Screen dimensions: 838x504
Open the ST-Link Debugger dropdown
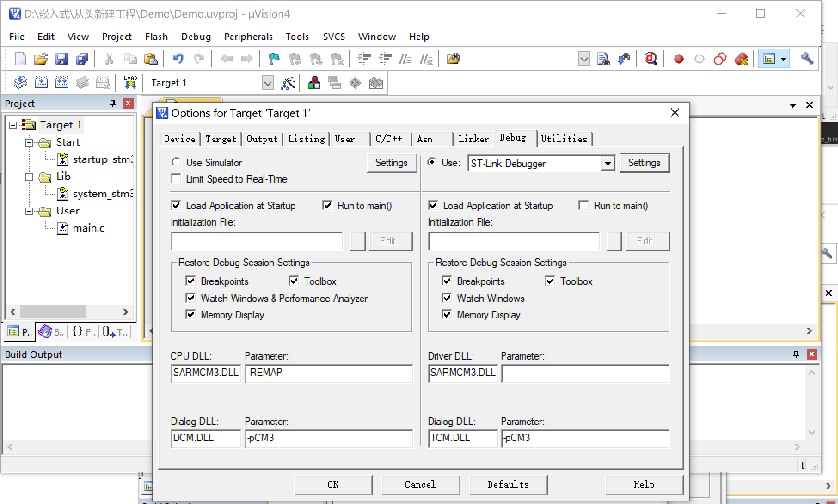point(608,163)
